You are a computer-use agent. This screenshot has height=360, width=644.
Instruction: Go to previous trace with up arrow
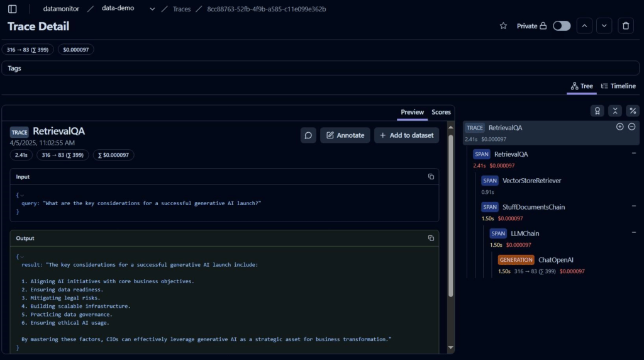pos(584,26)
